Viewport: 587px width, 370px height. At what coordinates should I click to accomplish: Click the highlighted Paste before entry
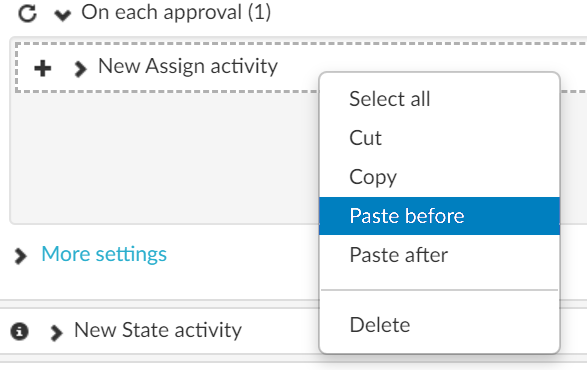(x=440, y=216)
